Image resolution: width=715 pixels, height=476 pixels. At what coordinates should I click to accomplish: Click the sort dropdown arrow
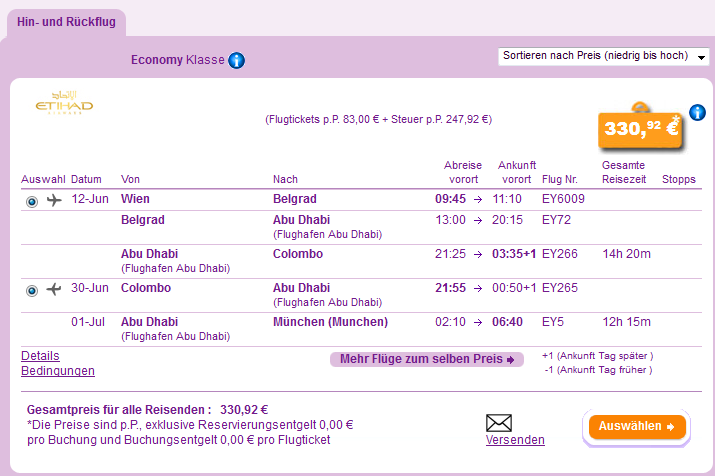[701, 57]
